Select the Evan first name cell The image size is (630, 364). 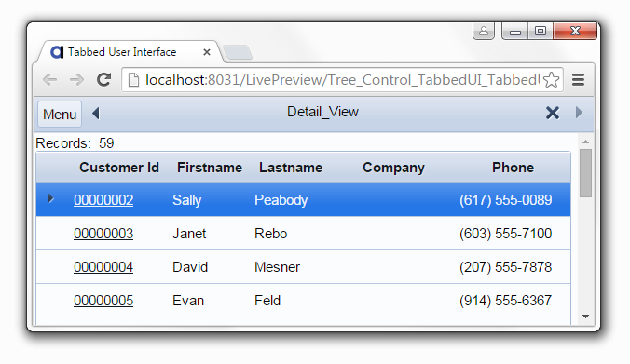coord(188,301)
